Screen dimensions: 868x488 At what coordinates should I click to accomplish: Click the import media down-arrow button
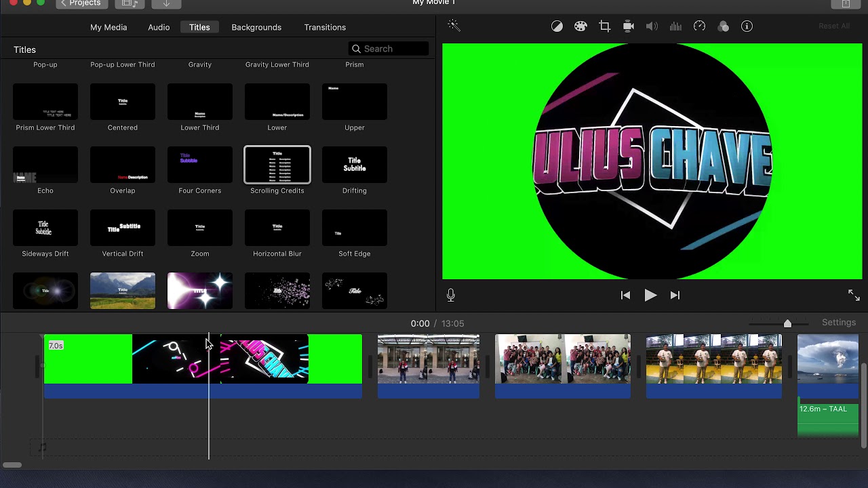coord(166,3)
